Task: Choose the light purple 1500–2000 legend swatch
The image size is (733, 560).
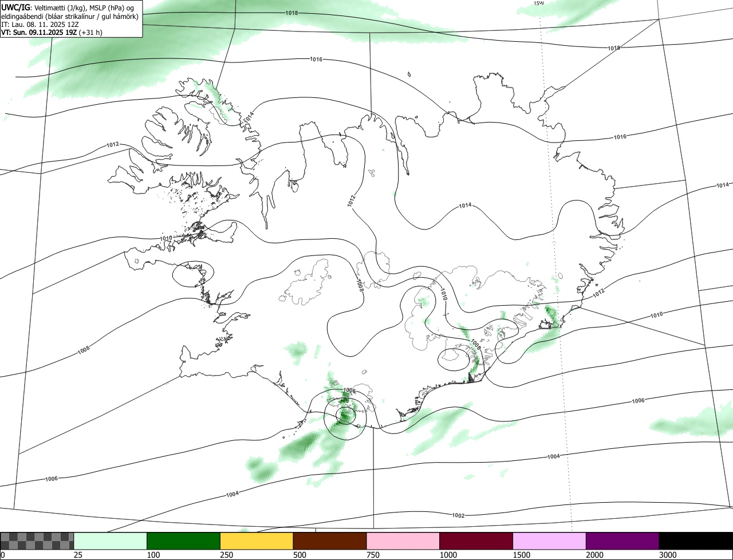Action: point(549,541)
